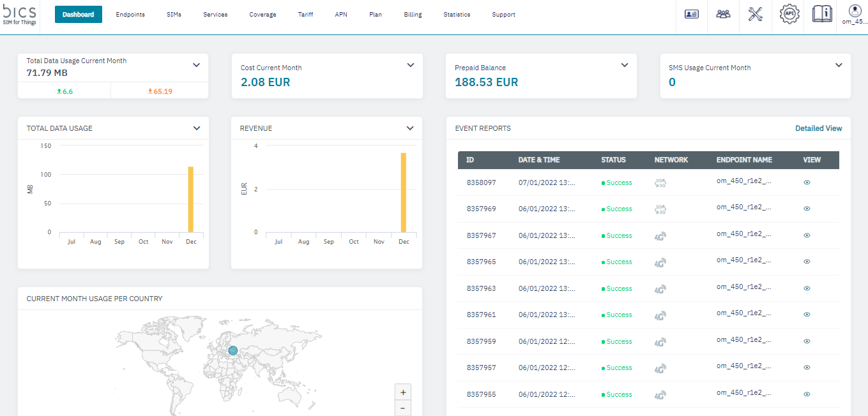View details of event 8358097 via eye icon
The width and height of the screenshot is (868, 416).
point(806,182)
